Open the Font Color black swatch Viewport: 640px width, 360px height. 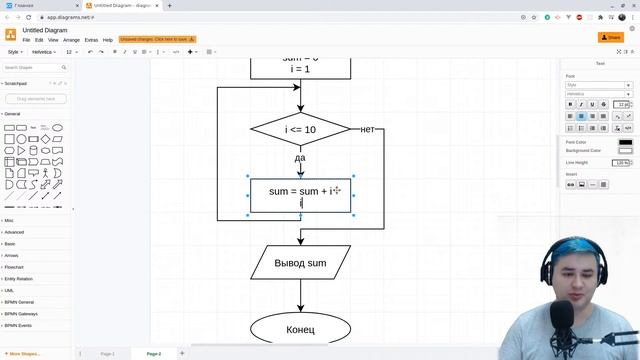point(625,142)
